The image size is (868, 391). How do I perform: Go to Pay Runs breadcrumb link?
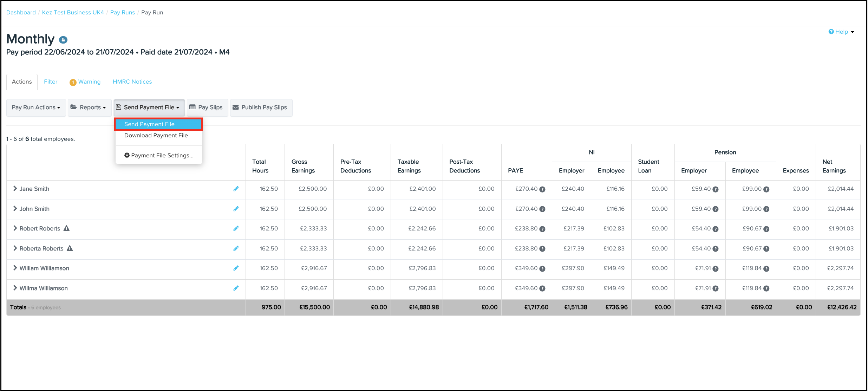[122, 12]
